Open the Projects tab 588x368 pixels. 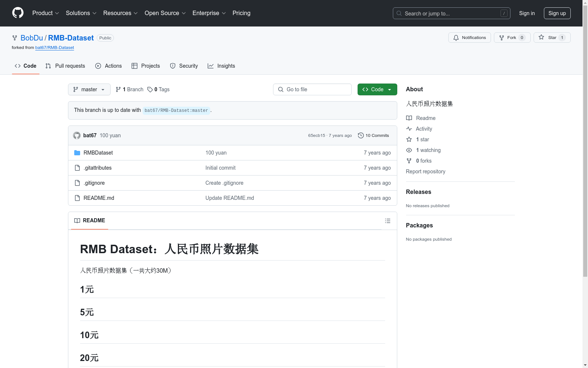[x=146, y=66]
